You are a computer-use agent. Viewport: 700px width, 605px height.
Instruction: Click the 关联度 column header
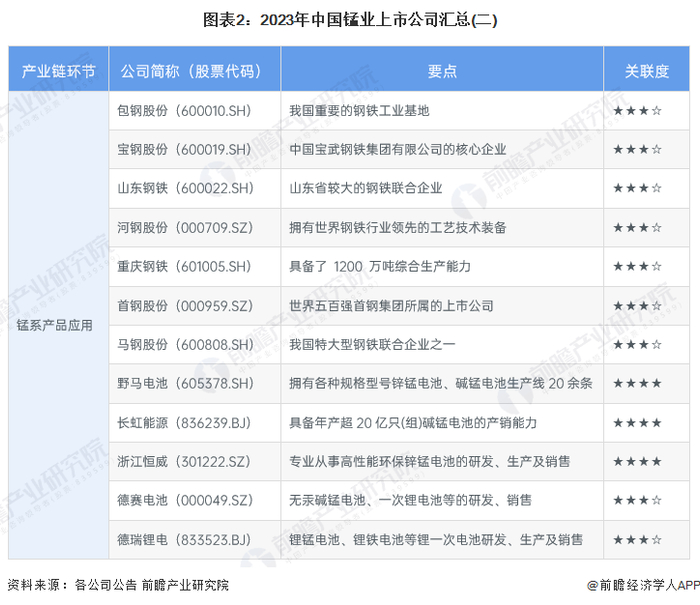pos(646,71)
